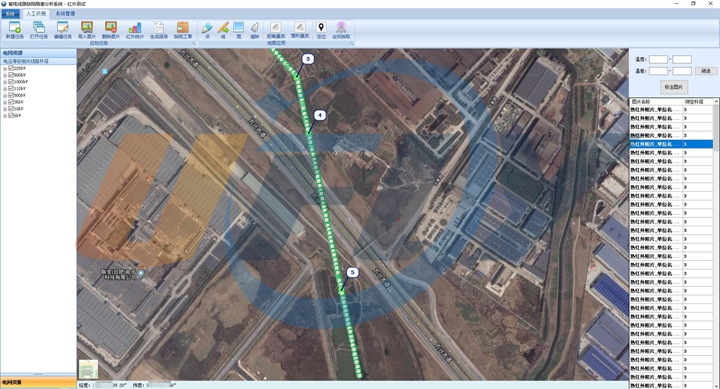Click the 筛选 filter button
Viewport: 720px width, 389px height.
706,71
